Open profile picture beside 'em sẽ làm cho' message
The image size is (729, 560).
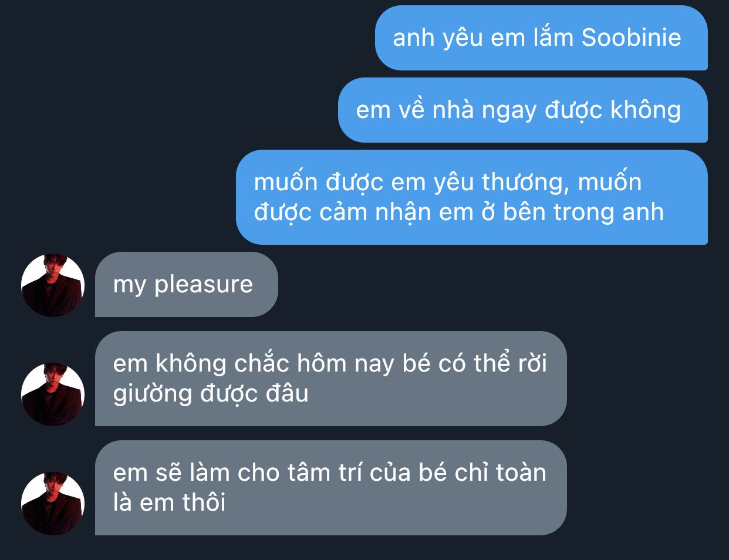(53, 504)
